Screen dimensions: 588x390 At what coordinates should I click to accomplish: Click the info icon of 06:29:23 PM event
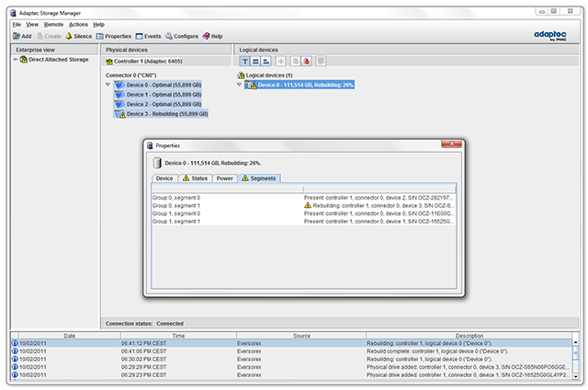15,374
